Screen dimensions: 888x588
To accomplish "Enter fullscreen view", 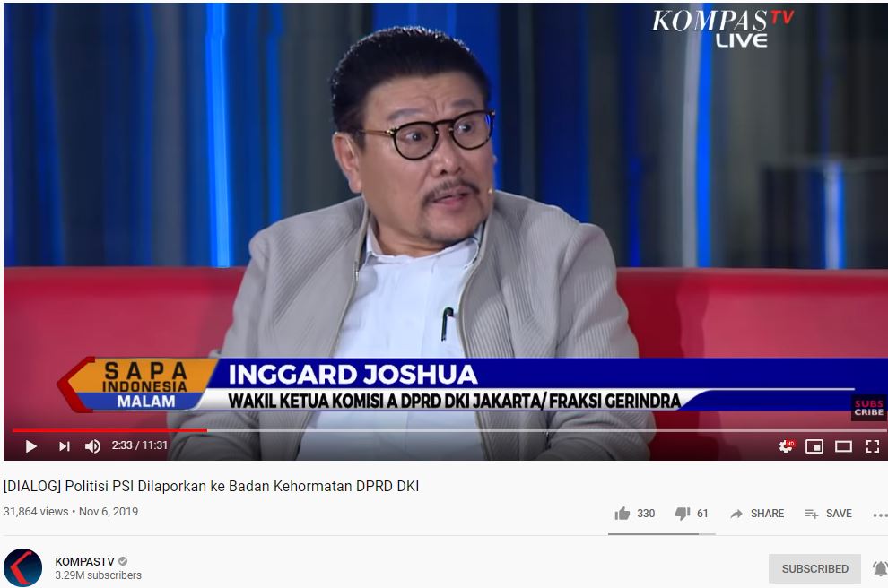I will [873, 446].
